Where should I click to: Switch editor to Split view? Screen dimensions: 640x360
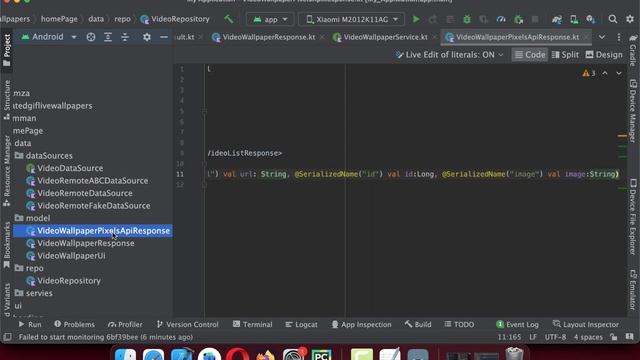[x=565, y=55]
